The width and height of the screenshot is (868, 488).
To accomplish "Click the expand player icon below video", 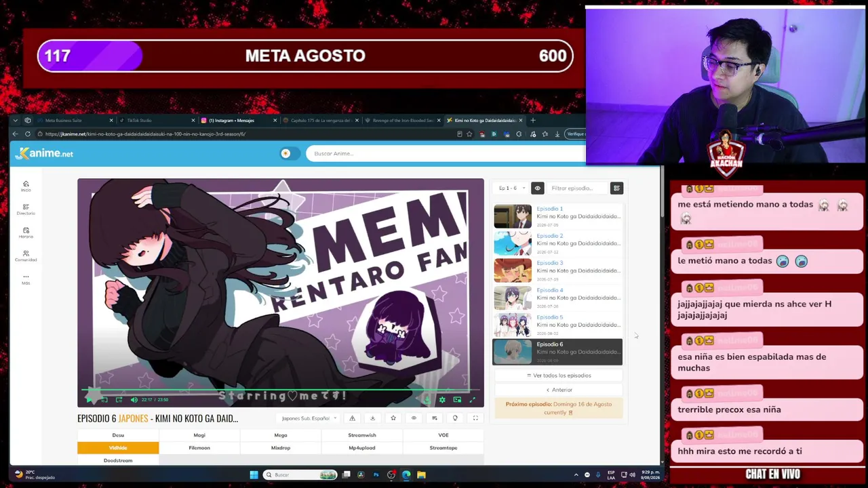I will pos(475,418).
